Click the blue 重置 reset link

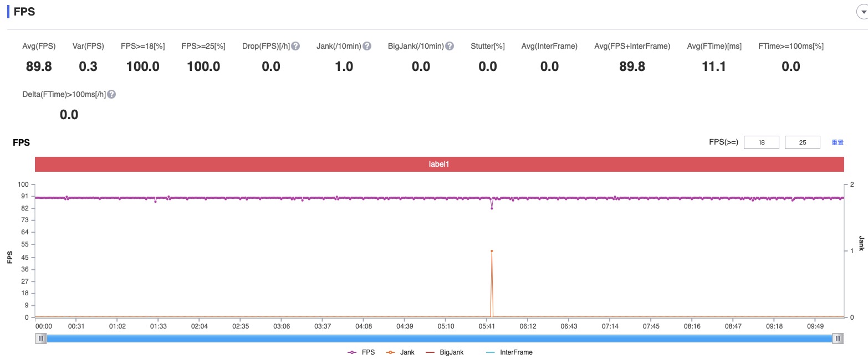(x=838, y=142)
